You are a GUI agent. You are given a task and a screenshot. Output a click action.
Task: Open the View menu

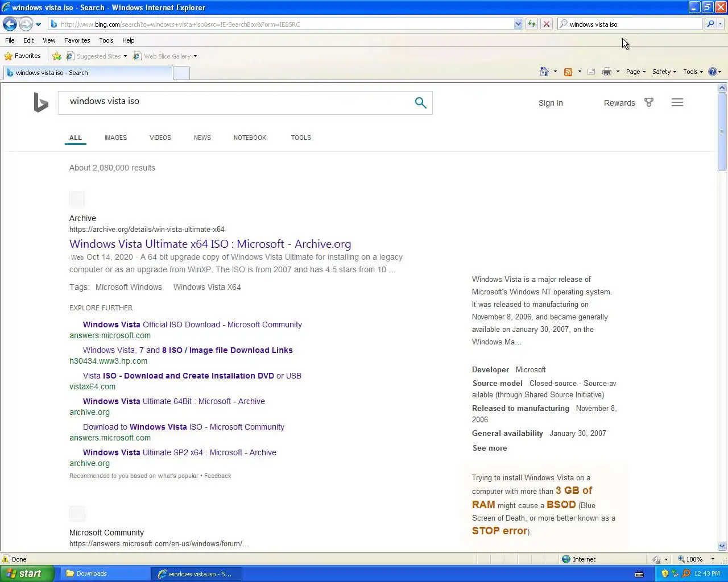49,40
